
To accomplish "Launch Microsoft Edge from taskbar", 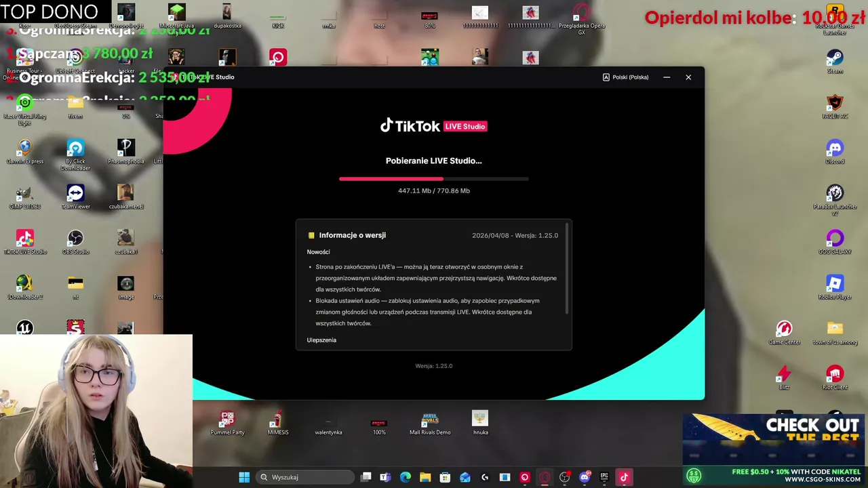I will pos(406,477).
